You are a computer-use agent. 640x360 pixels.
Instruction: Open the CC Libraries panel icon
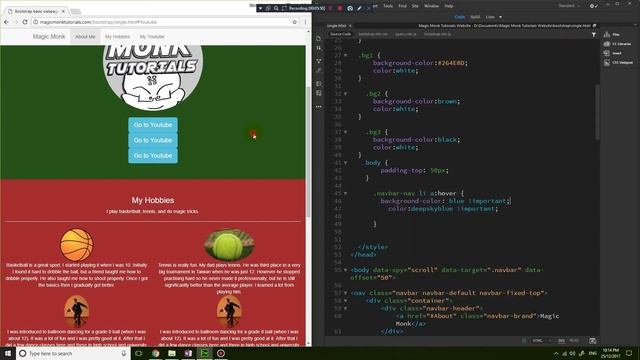pos(607,44)
